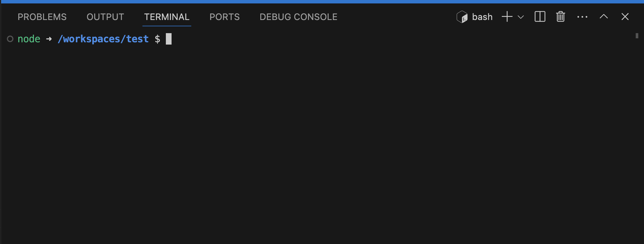
Task: Create a new terminal with plus icon
Action: 507,17
